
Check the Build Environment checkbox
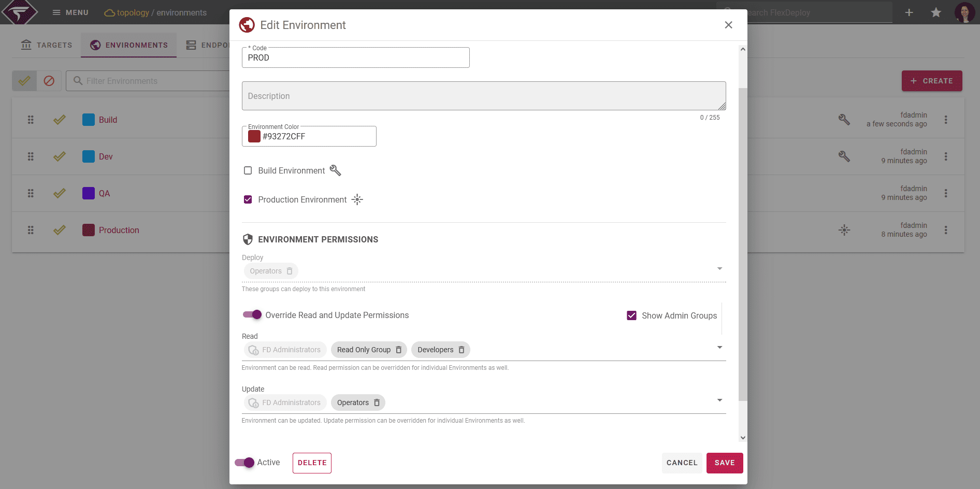pyautogui.click(x=248, y=170)
